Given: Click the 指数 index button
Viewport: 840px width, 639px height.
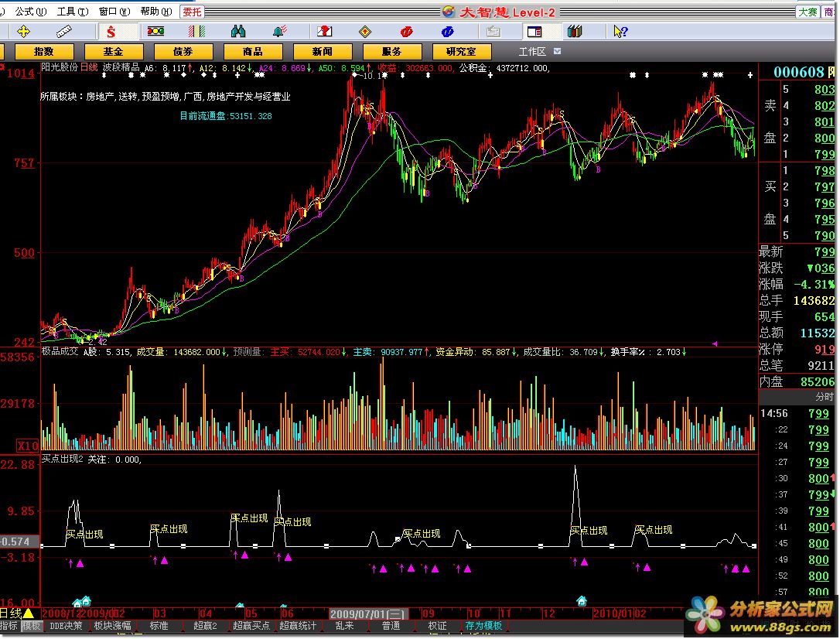Looking at the screenshot, I should pos(45,52).
